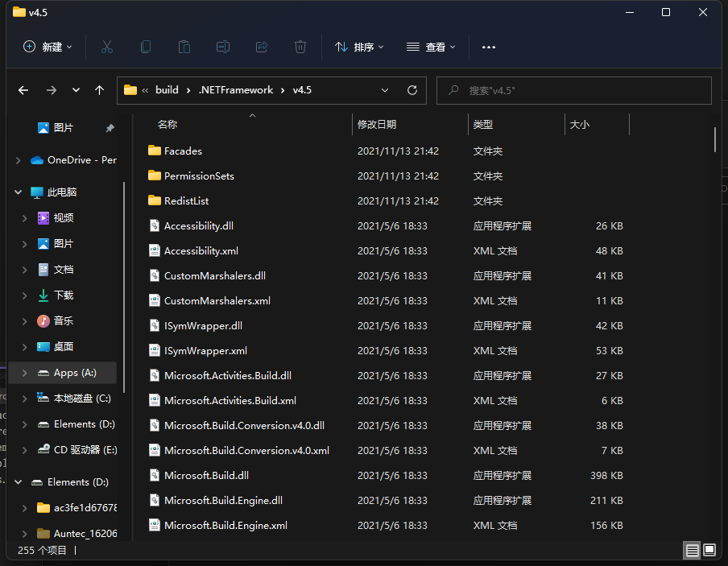Viewport: 728px width, 566px height.
Task: Refresh the current folder view
Action: (x=412, y=90)
